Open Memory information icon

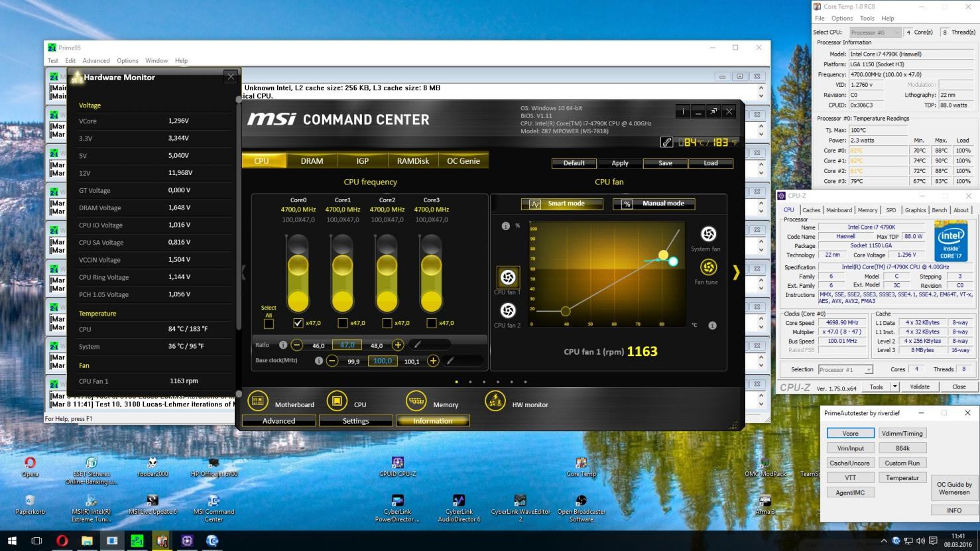tap(416, 401)
